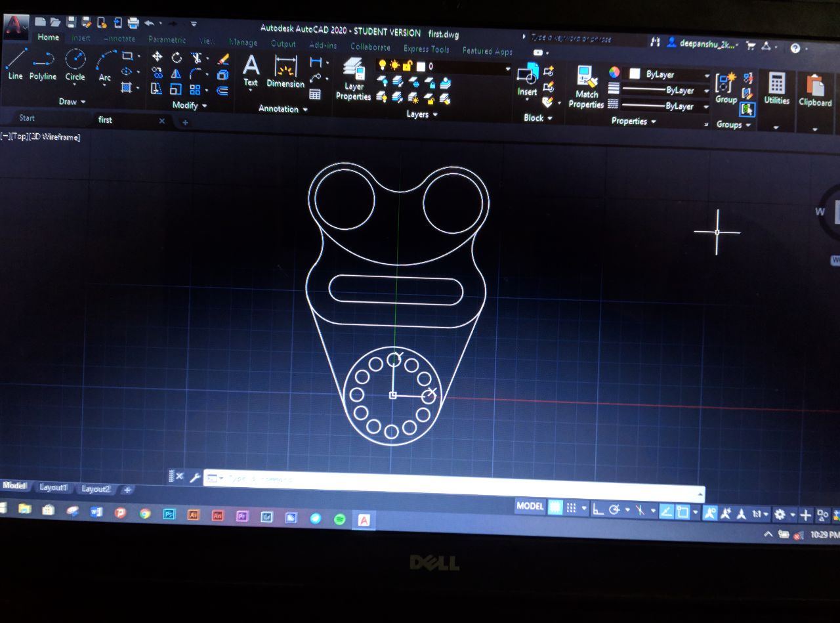Insert a Table from Annotation panel
The image size is (840, 623).
click(315, 94)
